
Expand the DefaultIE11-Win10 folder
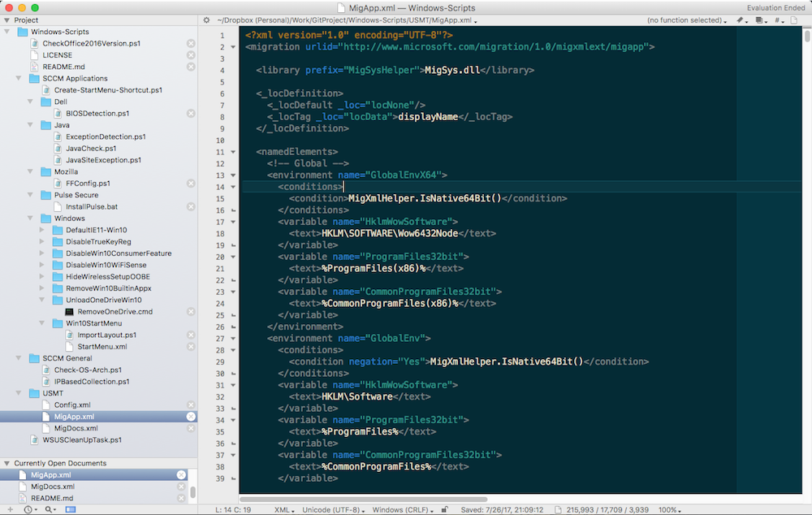[43, 230]
